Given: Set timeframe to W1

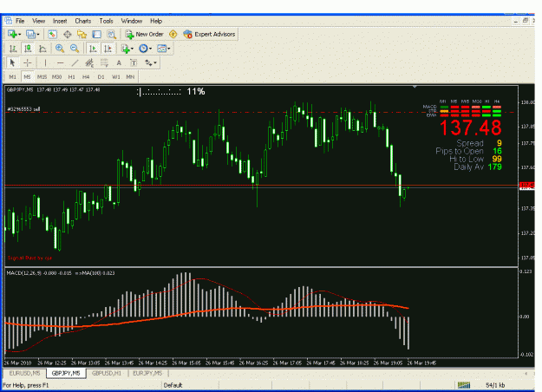Looking at the screenshot, I should (116, 76).
